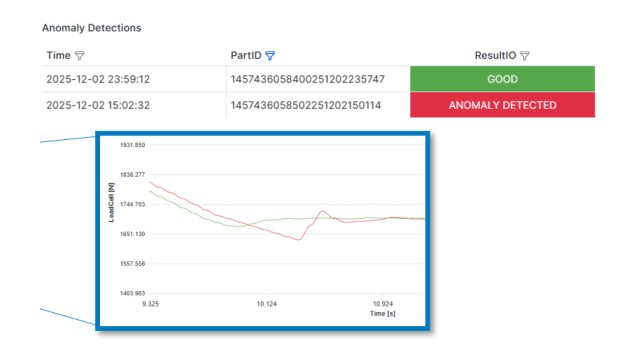Screen dimensions: 640x360
Task: Select timestamp 2025-12-02 23:59:12
Action: coord(98,79)
